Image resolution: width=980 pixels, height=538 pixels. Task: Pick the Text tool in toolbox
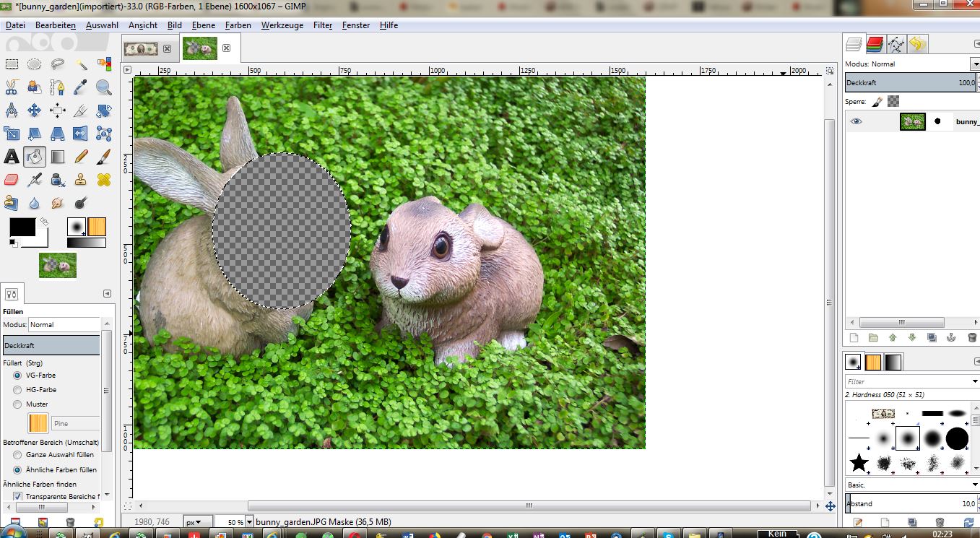(x=12, y=157)
